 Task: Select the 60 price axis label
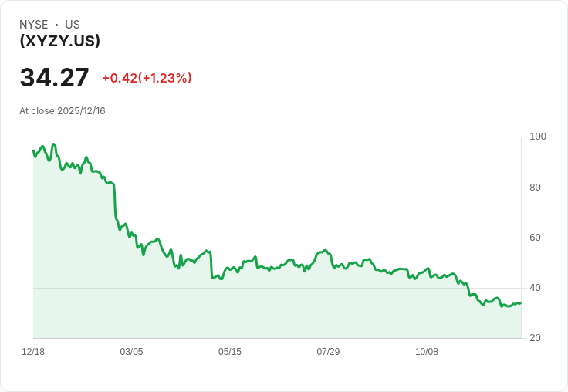[x=536, y=238]
